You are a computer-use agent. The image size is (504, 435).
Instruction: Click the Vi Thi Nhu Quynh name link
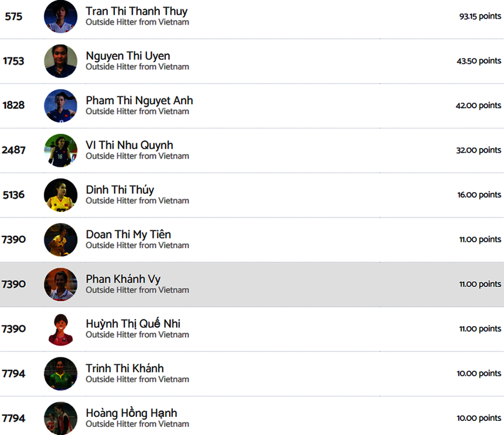coord(130,145)
